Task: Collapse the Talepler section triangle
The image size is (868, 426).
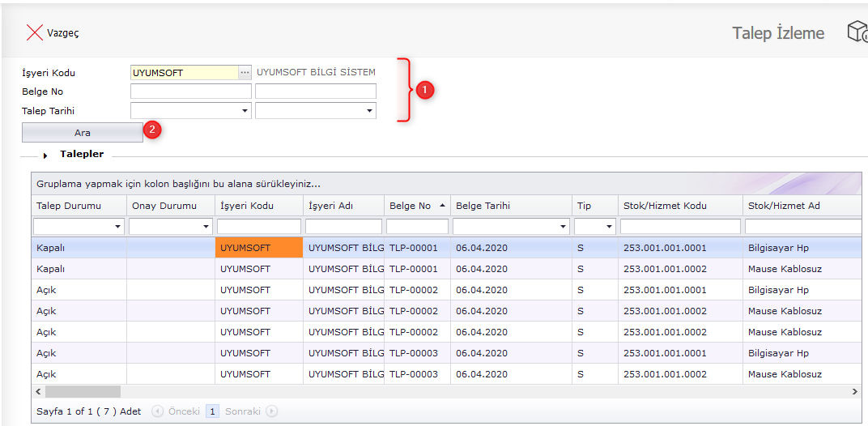Action: (x=45, y=155)
